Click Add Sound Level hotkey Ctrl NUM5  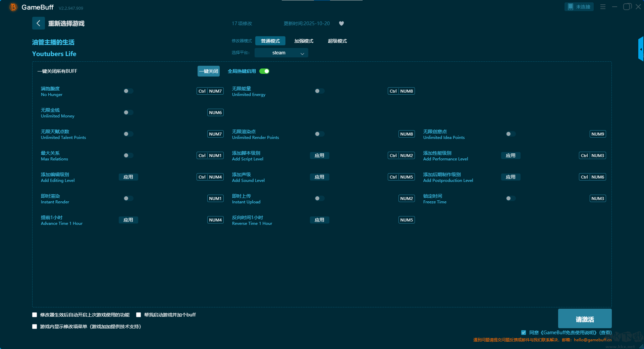401,177
